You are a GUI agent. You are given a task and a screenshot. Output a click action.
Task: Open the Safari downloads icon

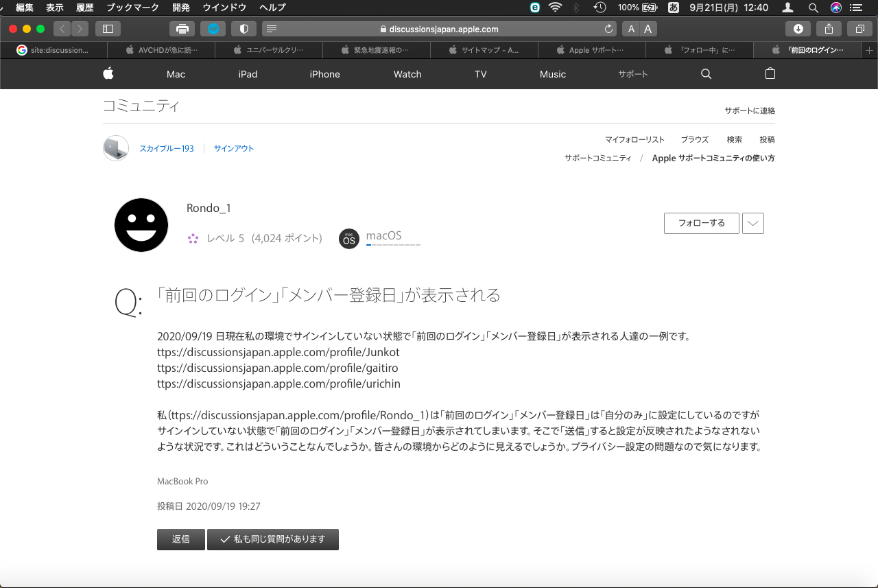click(x=798, y=29)
